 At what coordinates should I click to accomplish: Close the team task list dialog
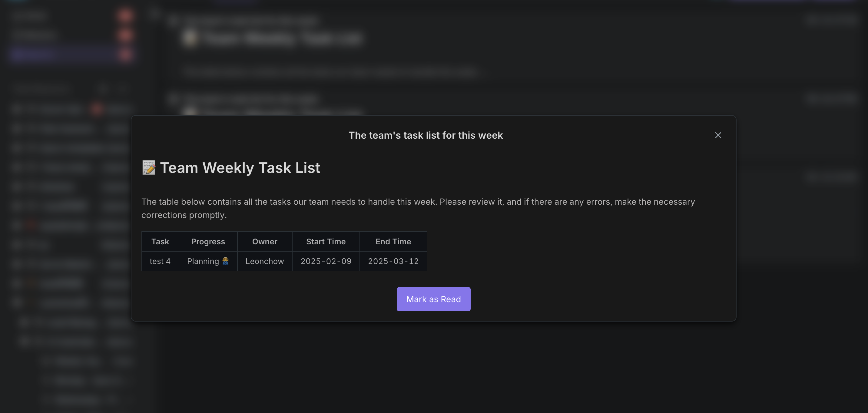pyautogui.click(x=718, y=135)
